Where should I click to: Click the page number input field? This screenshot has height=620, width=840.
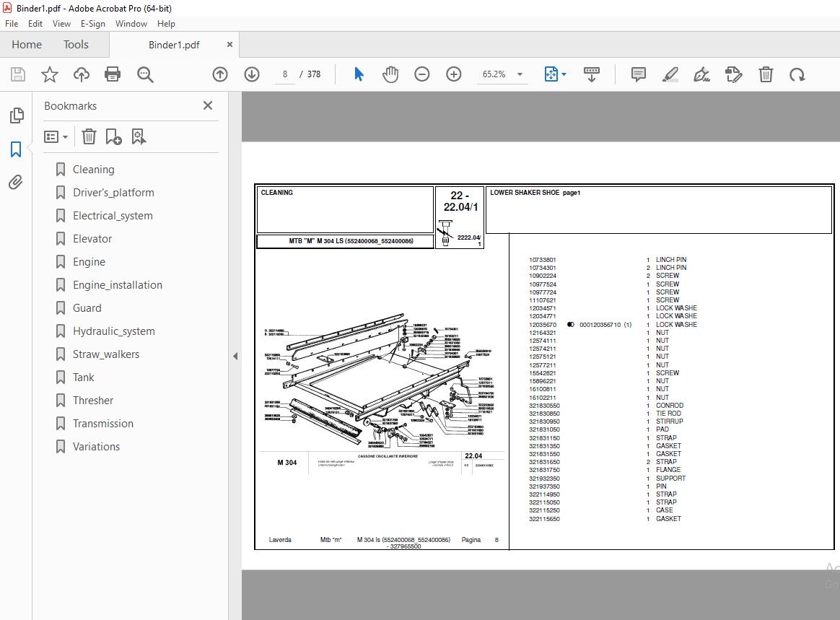[x=284, y=74]
